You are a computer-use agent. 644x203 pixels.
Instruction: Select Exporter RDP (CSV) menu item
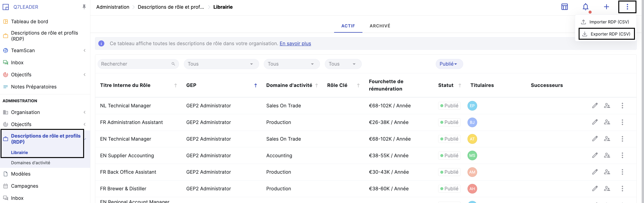tap(607, 34)
